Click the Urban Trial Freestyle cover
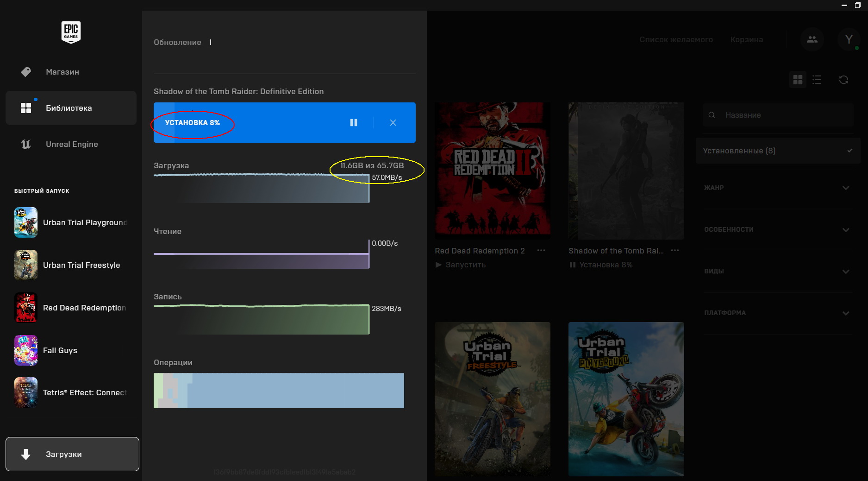 (x=493, y=399)
